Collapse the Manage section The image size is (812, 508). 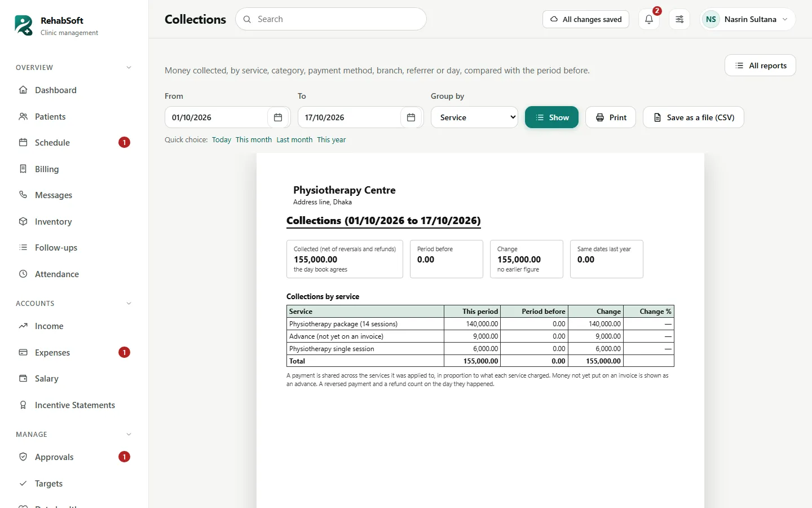(129, 435)
